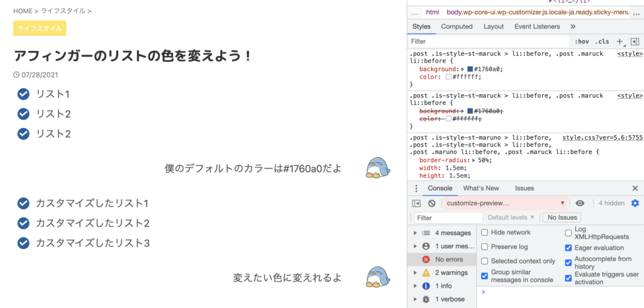Click the blue info circle icon
This screenshot has width=644, height=308.
426,286
